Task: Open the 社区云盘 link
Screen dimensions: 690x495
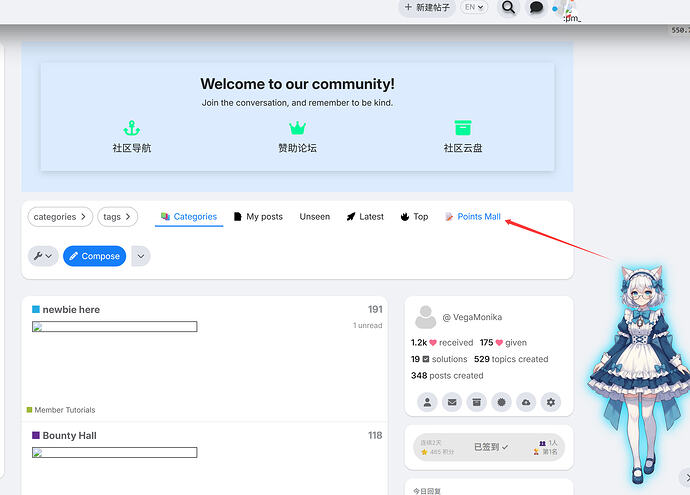Action: click(463, 148)
